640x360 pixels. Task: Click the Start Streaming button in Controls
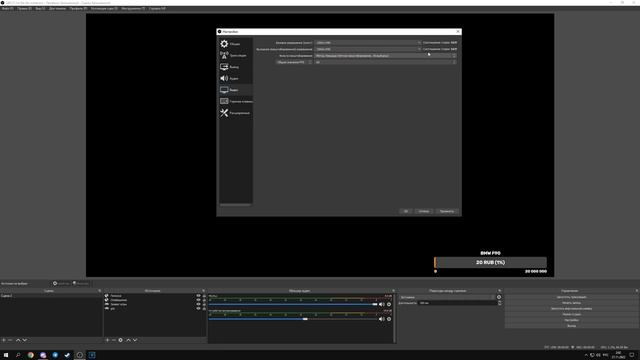click(x=571, y=297)
